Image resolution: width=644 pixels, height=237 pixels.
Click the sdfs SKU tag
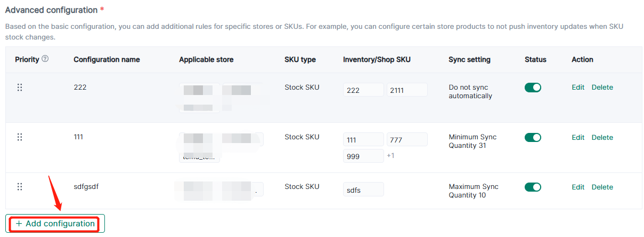click(x=363, y=189)
